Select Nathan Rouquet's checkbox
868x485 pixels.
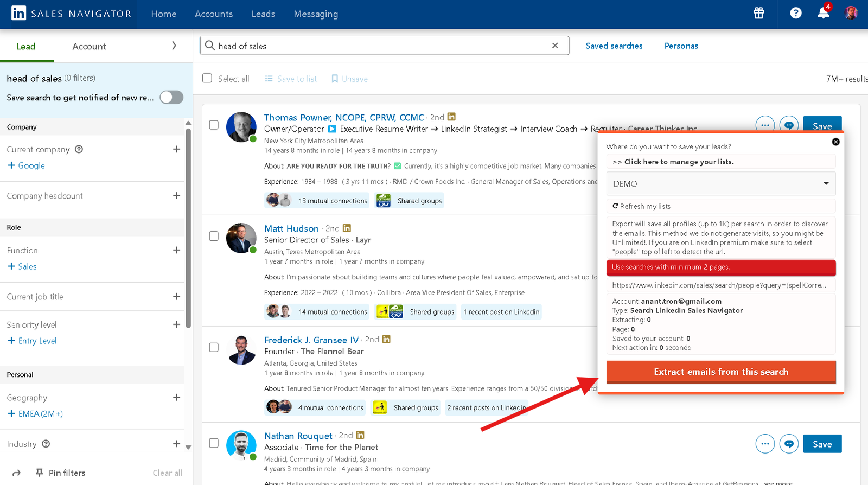pyautogui.click(x=214, y=443)
